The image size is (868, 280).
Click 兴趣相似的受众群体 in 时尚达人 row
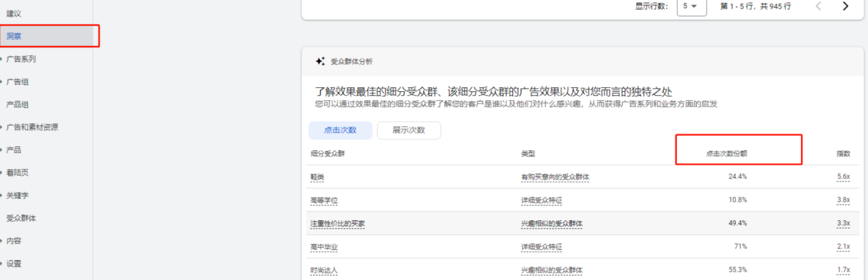552,270
